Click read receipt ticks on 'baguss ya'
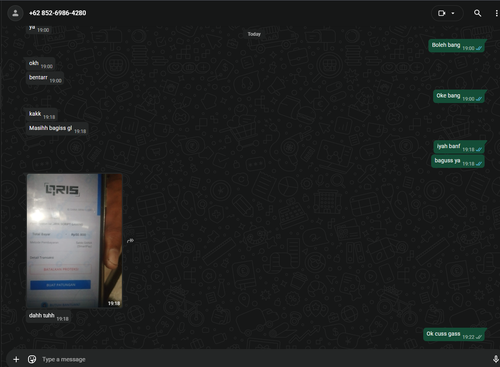 (x=479, y=164)
